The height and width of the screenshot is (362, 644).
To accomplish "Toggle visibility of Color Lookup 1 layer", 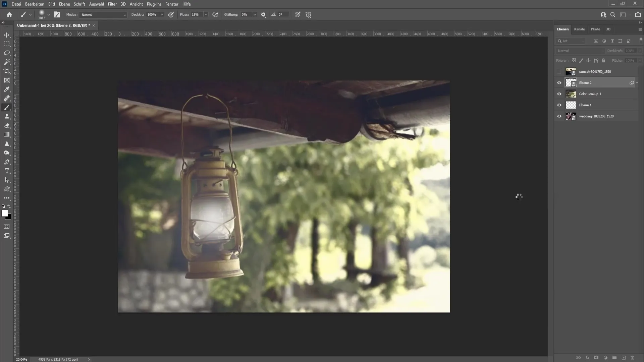I will click(559, 94).
